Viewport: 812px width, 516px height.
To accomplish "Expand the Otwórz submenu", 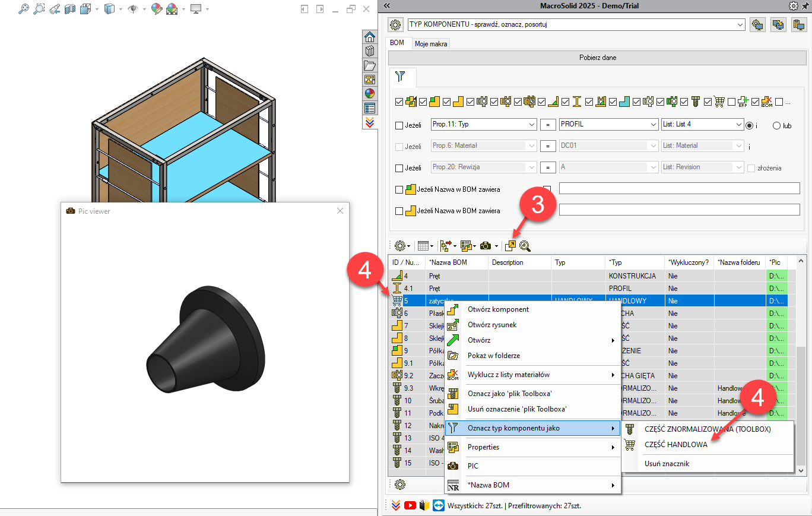I will [533, 340].
